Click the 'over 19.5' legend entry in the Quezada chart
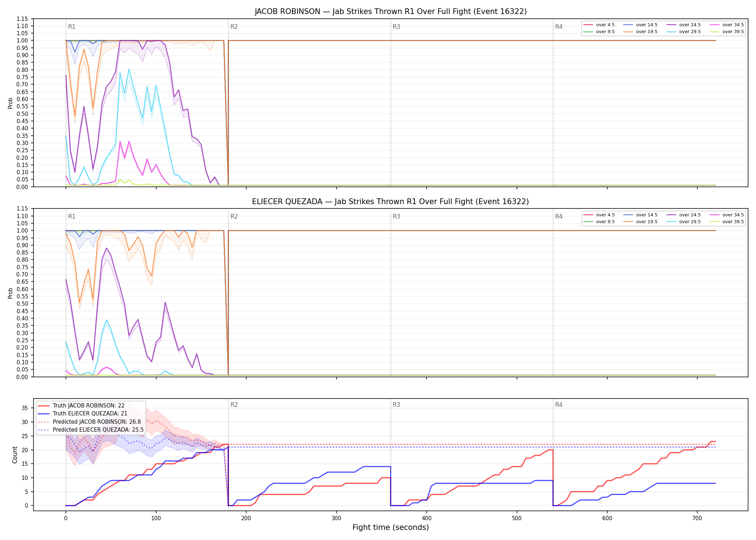 pos(640,222)
